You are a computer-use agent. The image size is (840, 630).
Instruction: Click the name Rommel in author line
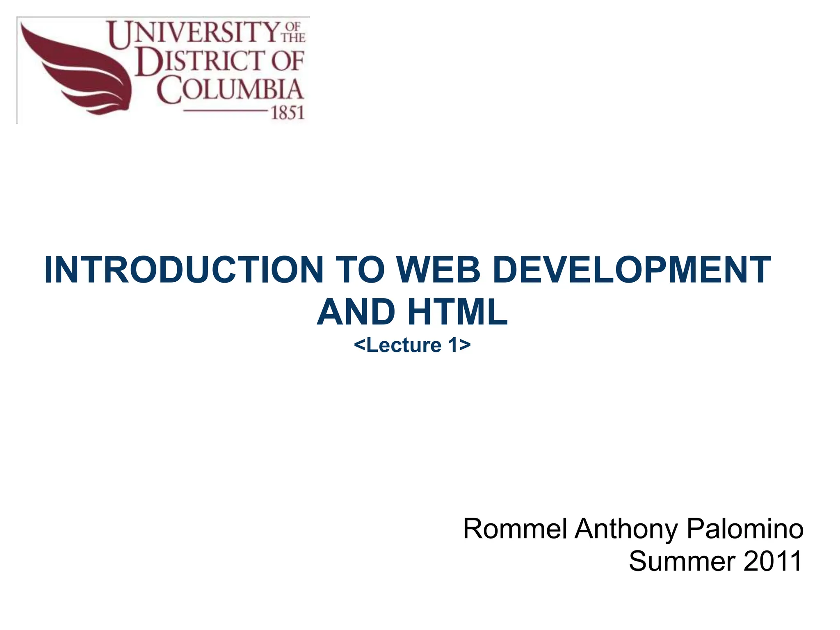coord(515,529)
